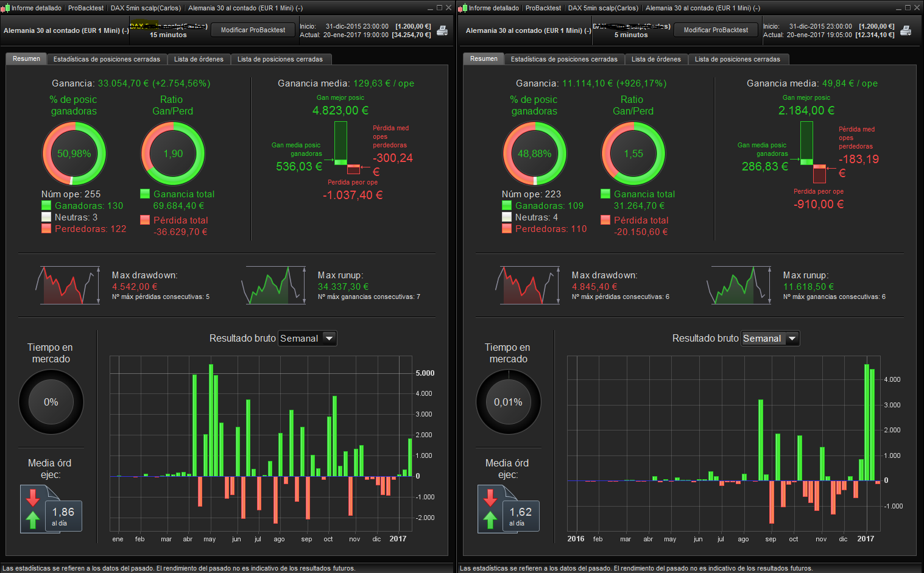Click the 0% time in market gauge
924x573 pixels.
tap(51, 402)
